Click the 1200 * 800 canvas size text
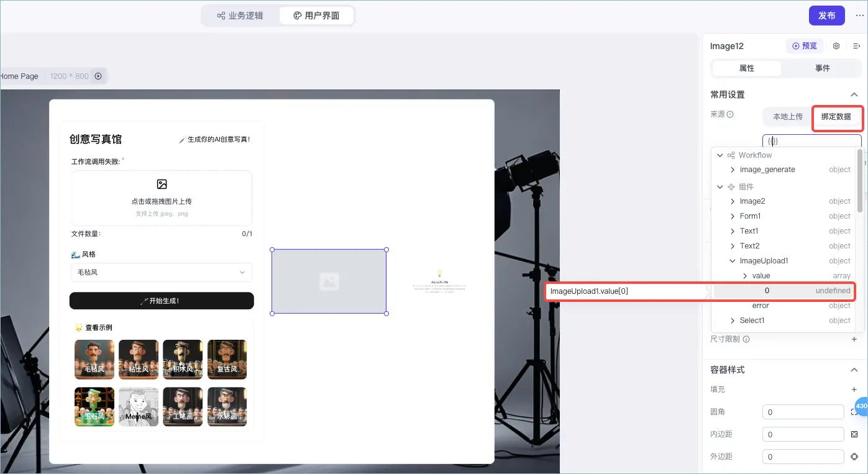 (70, 76)
